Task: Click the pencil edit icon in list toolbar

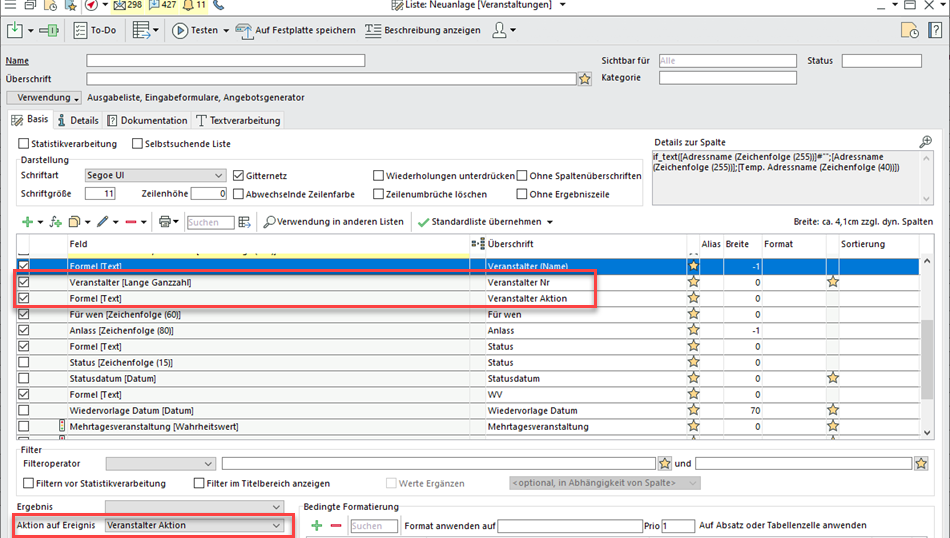Action: (102, 222)
